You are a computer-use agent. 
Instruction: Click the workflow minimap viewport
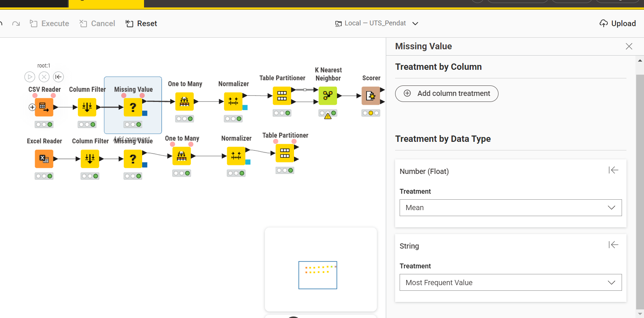(318, 275)
